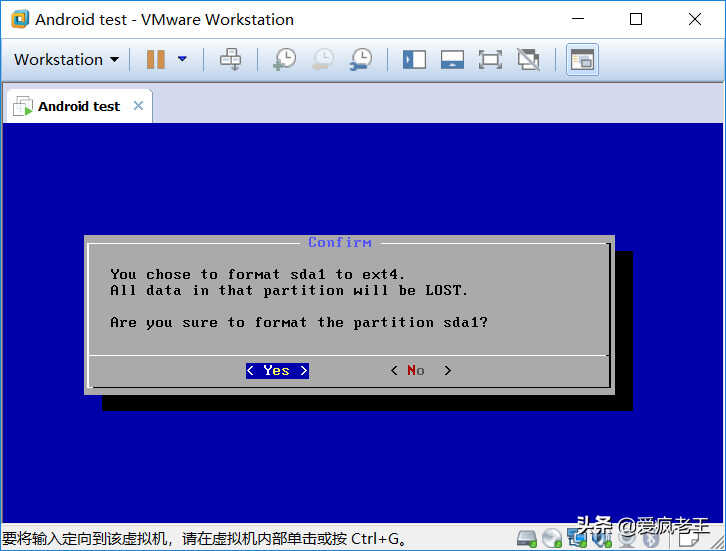The height and width of the screenshot is (551, 726).
Task: Click the Confirm dialog title text
Action: pos(339,242)
